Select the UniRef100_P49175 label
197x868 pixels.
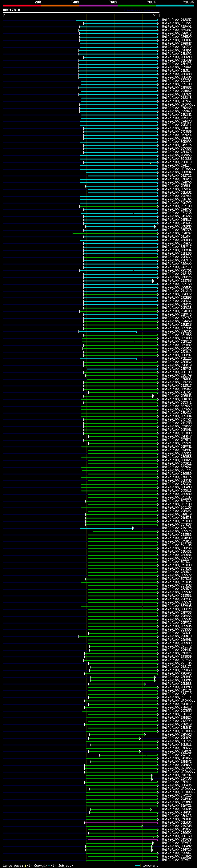176,145
